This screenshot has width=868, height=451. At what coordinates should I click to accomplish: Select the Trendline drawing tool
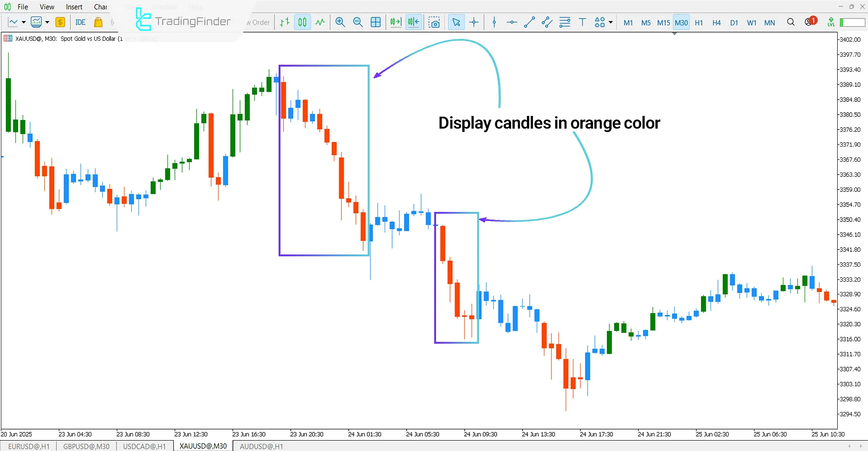pyautogui.click(x=529, y=22)
